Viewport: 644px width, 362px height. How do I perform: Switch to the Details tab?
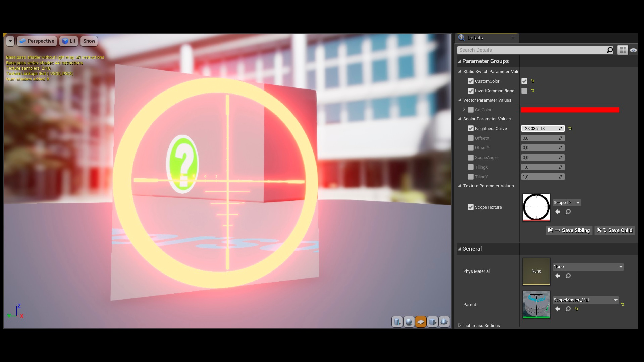pos(475,38)
